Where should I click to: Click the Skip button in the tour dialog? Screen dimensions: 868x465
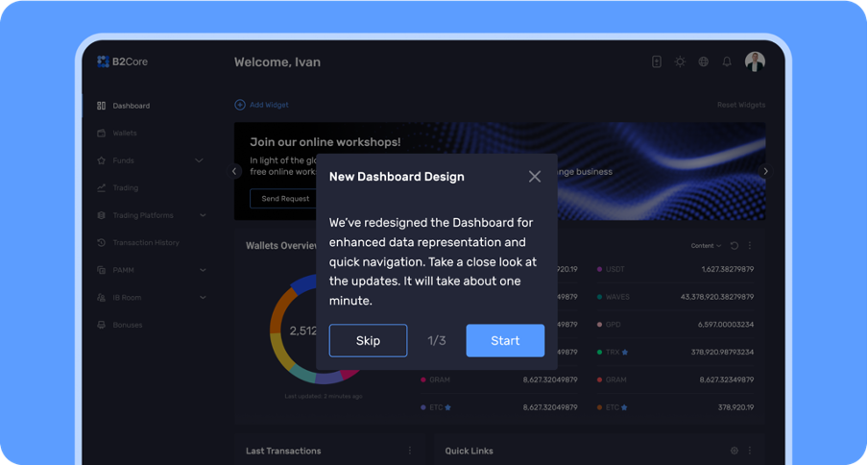coord(368,340)
